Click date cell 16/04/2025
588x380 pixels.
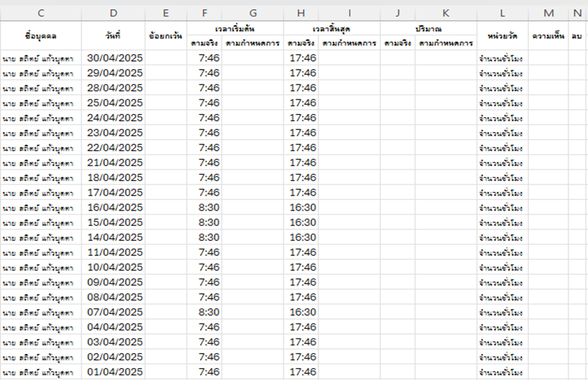(x=115, y=208)
